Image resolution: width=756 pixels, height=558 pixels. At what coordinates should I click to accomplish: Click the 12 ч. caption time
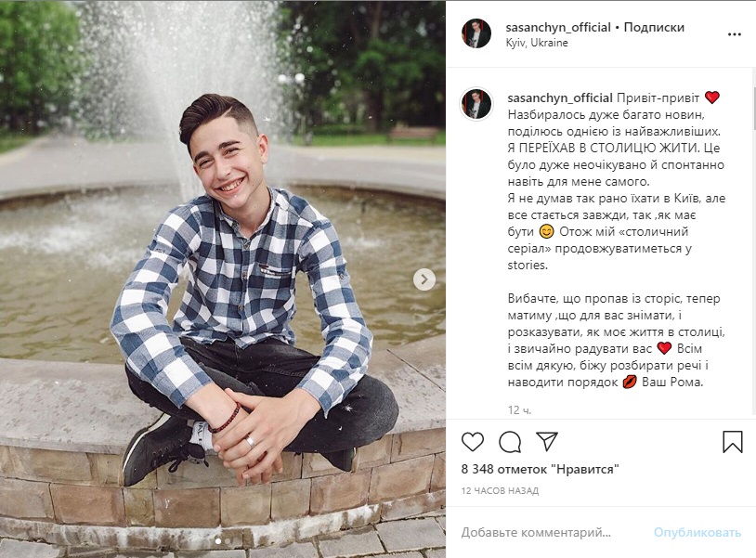coord(519,410)
